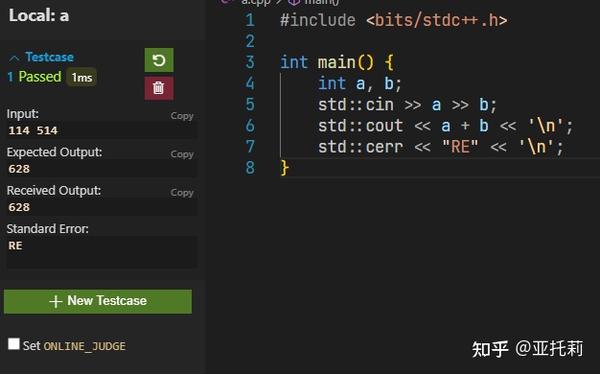
Task: Click the Received Output field showing 628
Action: point(102,207)
